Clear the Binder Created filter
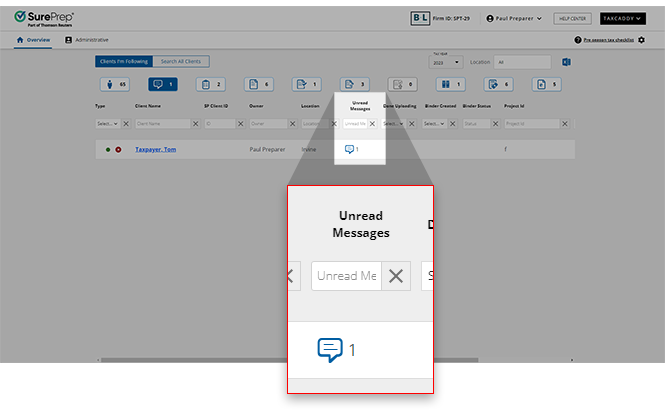 453,124
